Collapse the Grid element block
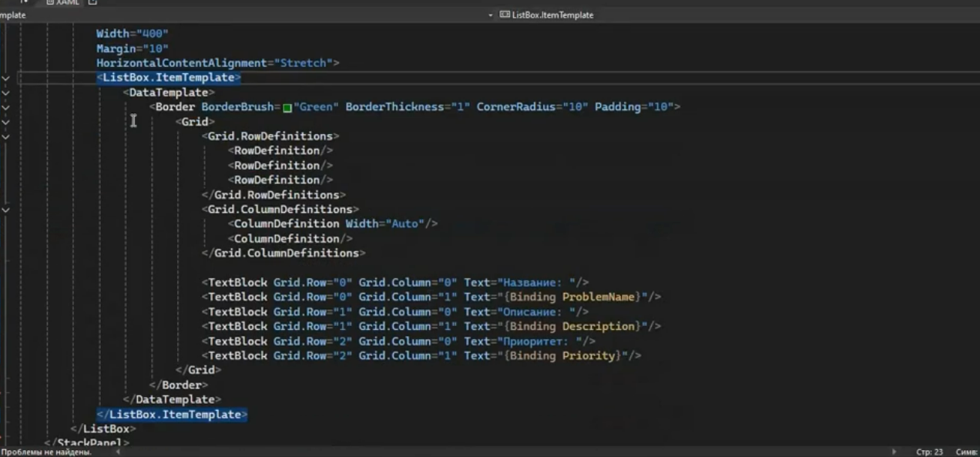 click(5, 122)
